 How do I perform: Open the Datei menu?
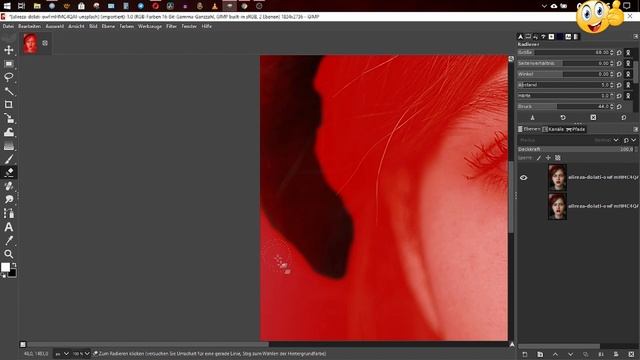(x=8, y=26)
